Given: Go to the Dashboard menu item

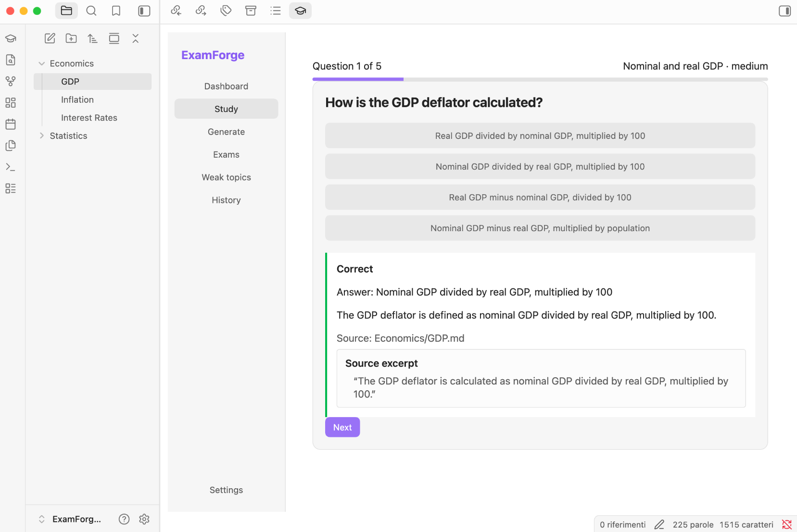Looking at the screenshot, I should tap(226, 87).
